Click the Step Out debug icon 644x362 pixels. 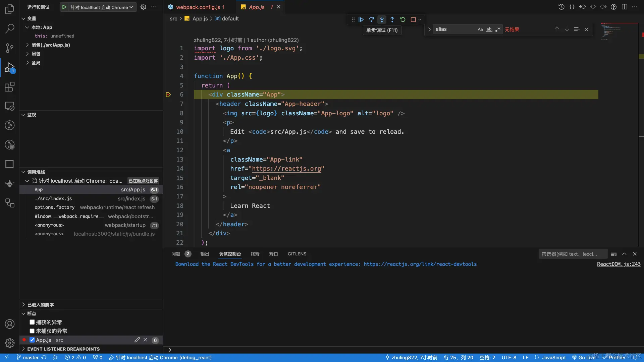tap(392, 20)
